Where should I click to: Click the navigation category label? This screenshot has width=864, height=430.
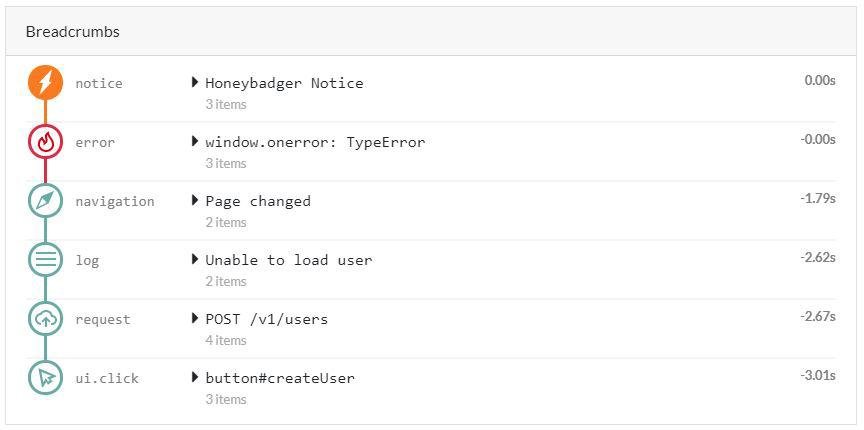click(115, 202)
